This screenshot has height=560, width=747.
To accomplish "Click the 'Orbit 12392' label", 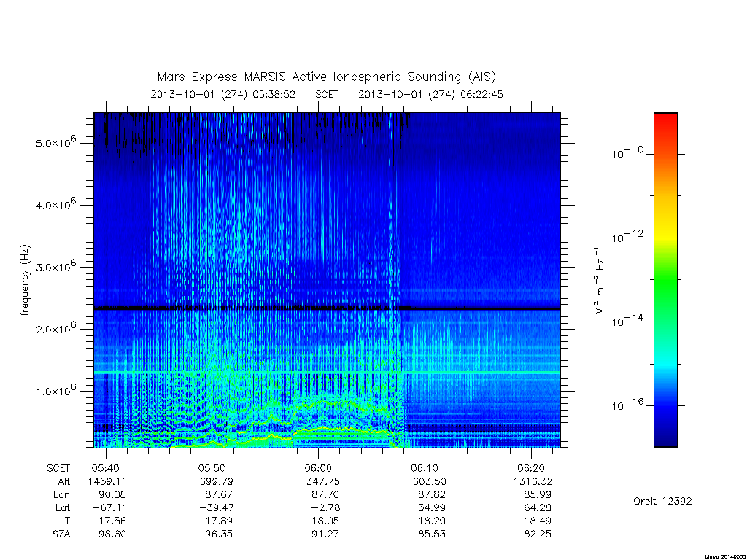I will point(662,501).
